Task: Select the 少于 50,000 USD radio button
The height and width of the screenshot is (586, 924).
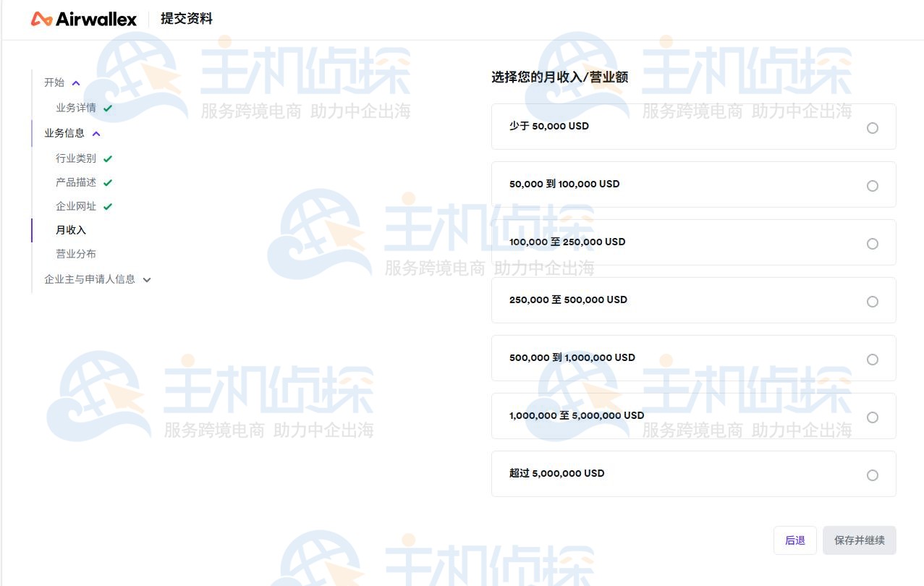Action: pyautogui.click(x=872, y=127)
